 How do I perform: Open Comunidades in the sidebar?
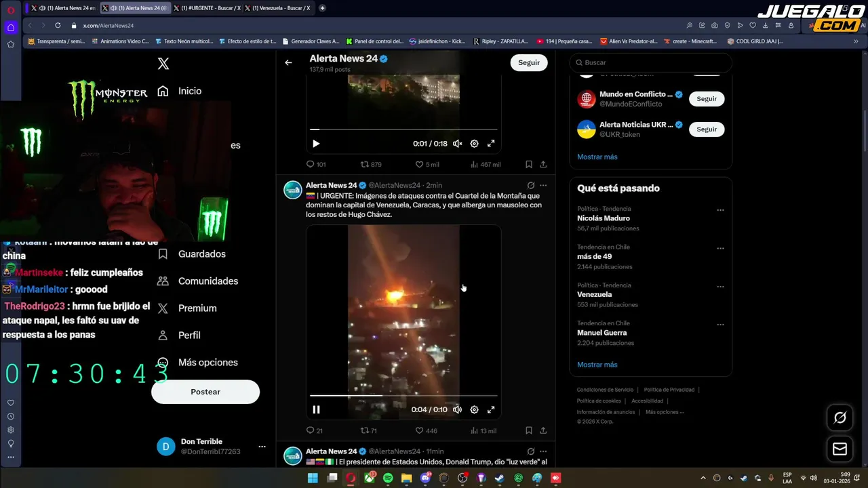click(197, 281)
